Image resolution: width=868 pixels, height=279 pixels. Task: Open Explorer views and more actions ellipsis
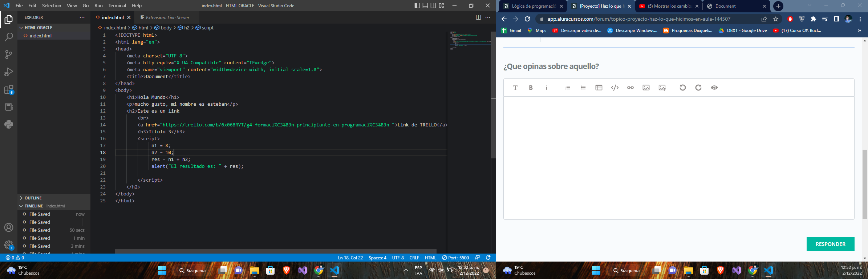[x=82, y=17]
